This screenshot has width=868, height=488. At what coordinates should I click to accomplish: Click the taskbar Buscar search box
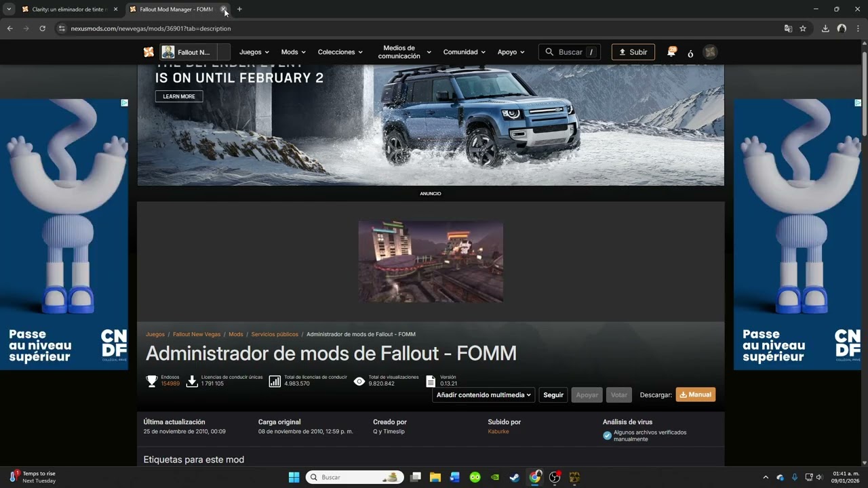click(x=355, y=477)
